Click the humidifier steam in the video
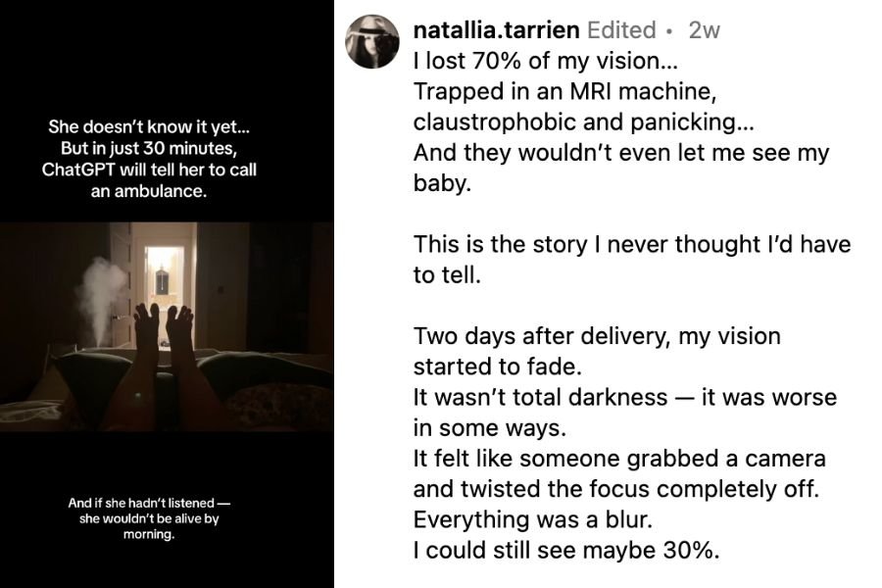The width and height of the screenshot is (882, 588). [100, 291]
